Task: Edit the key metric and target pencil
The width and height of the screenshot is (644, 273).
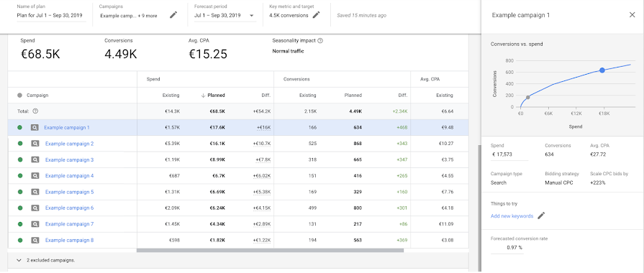Action: click(316, 15)
